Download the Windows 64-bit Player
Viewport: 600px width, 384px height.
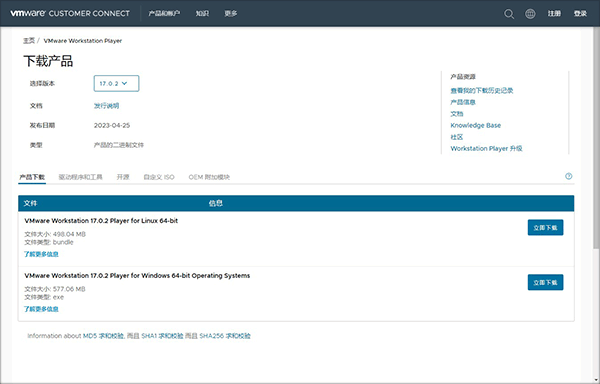(x=545, y=282)
